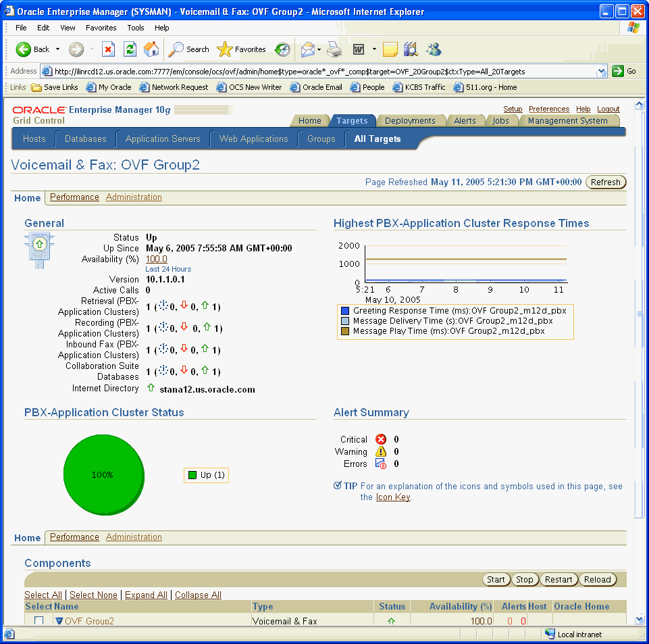Select the checkbox next to OVF Group2
649x644 pixels.
(38, 620)
